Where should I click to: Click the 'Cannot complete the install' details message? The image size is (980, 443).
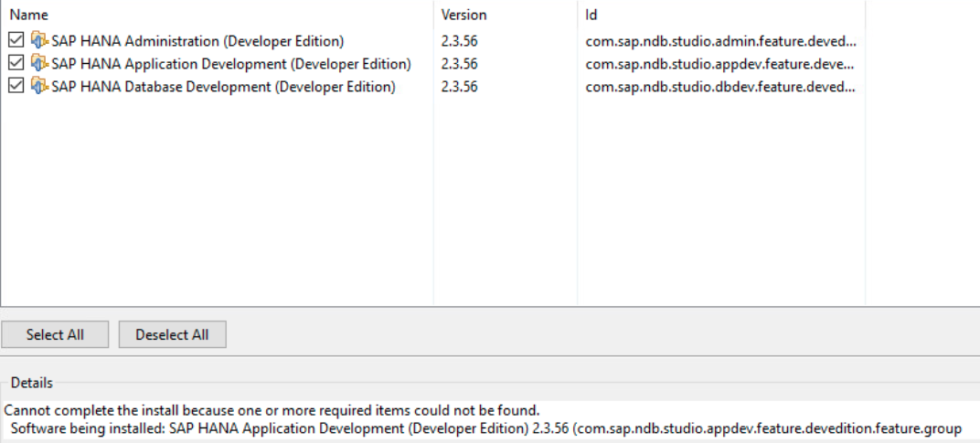(x=272, y=410)
